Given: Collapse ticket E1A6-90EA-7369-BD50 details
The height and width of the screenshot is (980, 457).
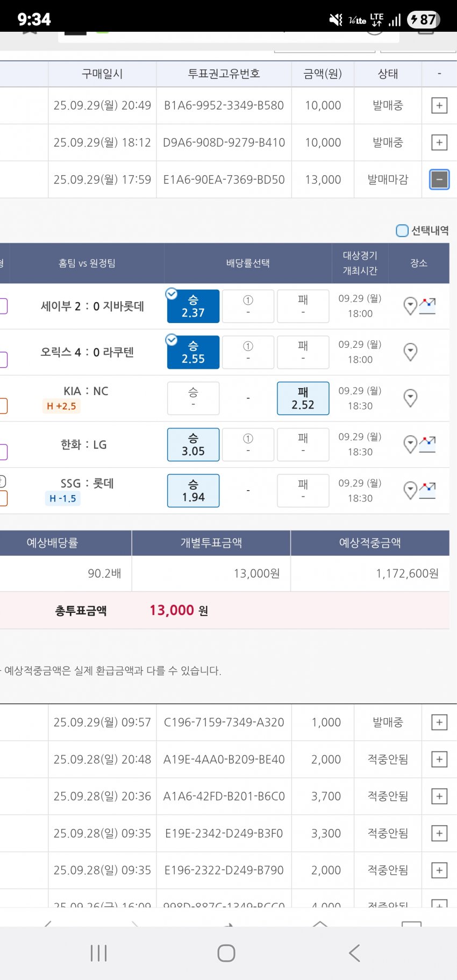Looking at the screenshot, I should click(x=439, y=180).
